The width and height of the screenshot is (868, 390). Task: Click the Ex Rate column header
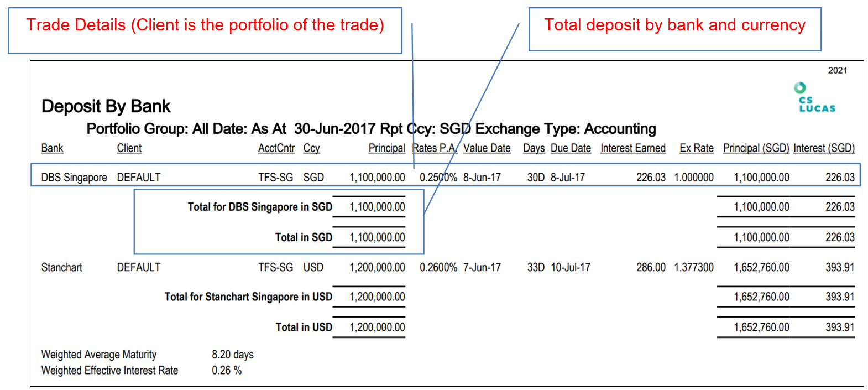pos(696,148)
